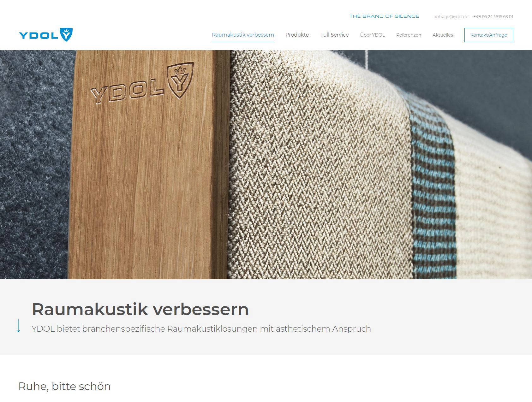Click the grey felt panel in the hero image
532x402 pixels.
35,164
